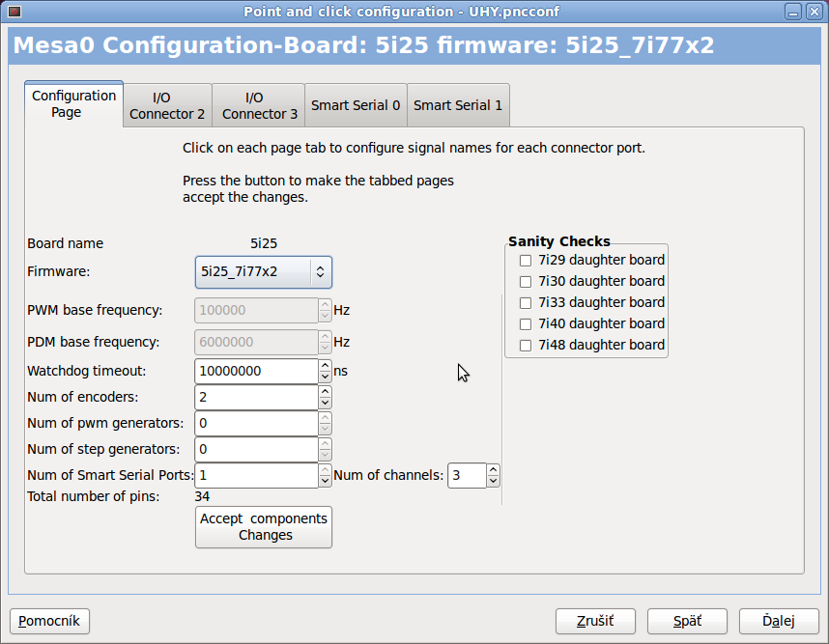
Task: Switch to I/O Connector 2 tab
Action: (x=167, y=105)
